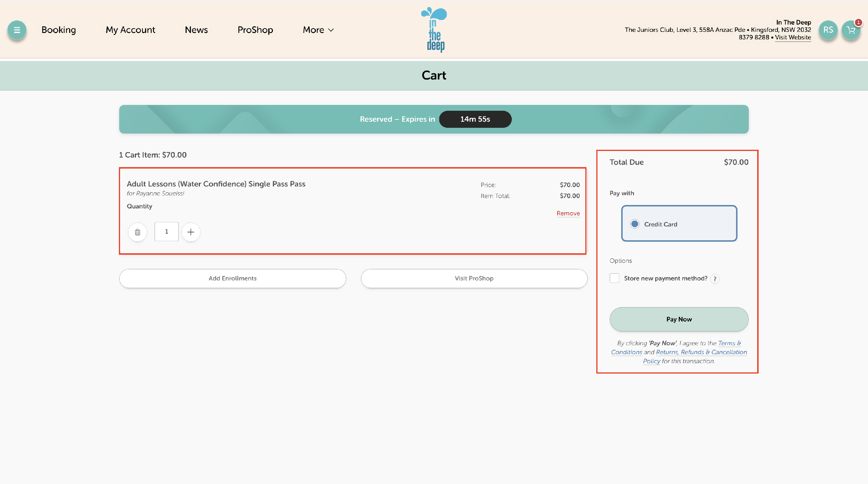Remove the Adult Lessons pass item

coord(568,213)
